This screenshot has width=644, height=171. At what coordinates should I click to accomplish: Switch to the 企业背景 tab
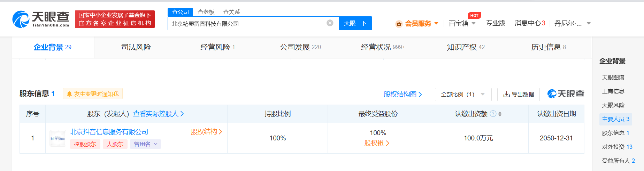[x=53, y=47]
